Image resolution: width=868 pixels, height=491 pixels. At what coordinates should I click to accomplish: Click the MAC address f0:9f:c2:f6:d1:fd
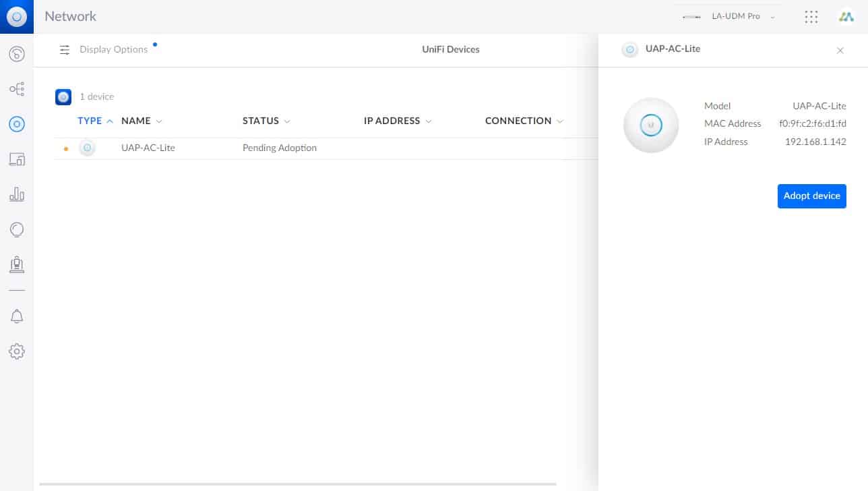pyautogui.click(x=813, y=124)
